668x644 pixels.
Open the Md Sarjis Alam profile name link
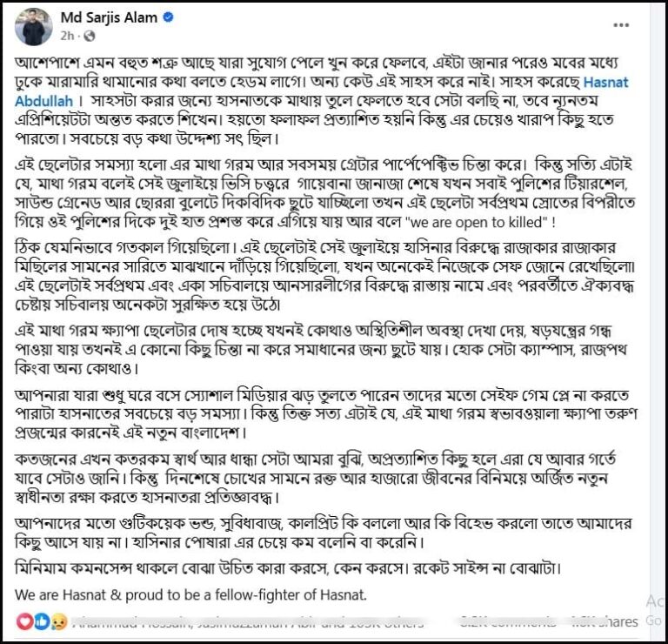pyautogui.click(x=109, y=17)
